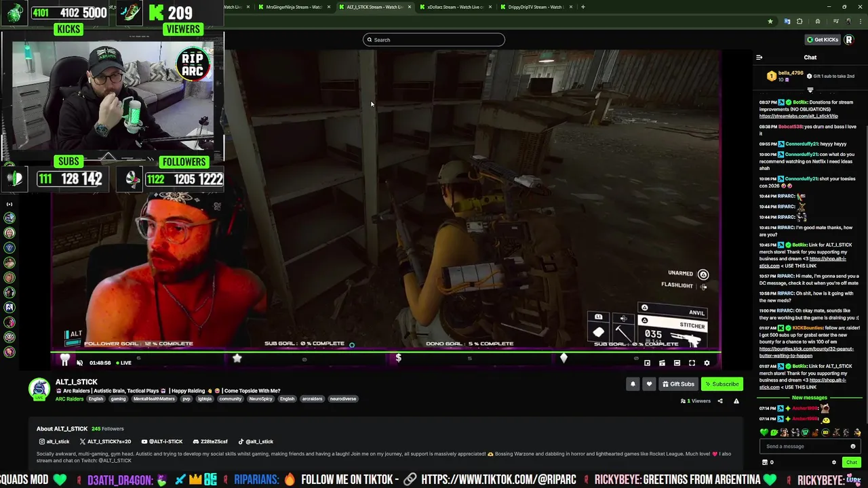This screenshot has height=488, width=868.
Task: Open the streamlabs.com tip link in chat
Action: click(799, 117)
